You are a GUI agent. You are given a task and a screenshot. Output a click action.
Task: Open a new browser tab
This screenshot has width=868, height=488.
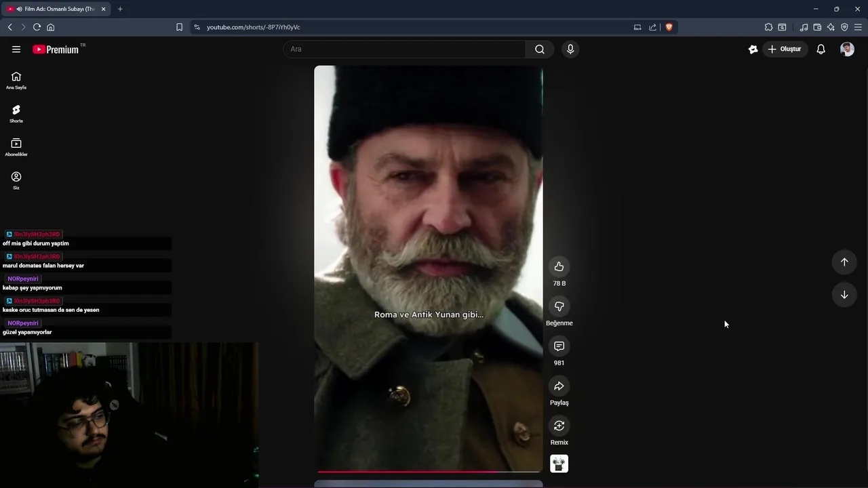pos(120,9)
